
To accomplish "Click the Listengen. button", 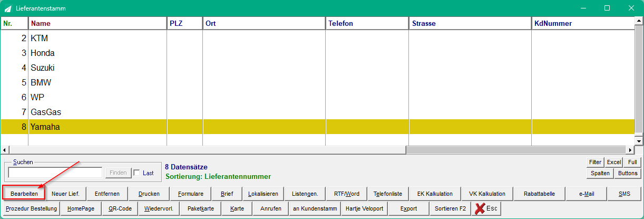I will tap(305, 194).
